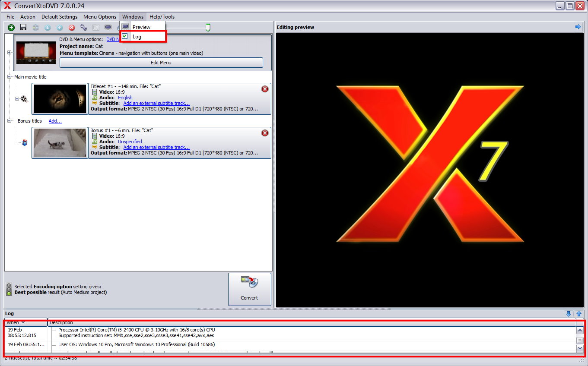Click the 'User OS: Windows 10 Pro' log entry
Screen dimensions: 588x366
[x=137, y=344]
